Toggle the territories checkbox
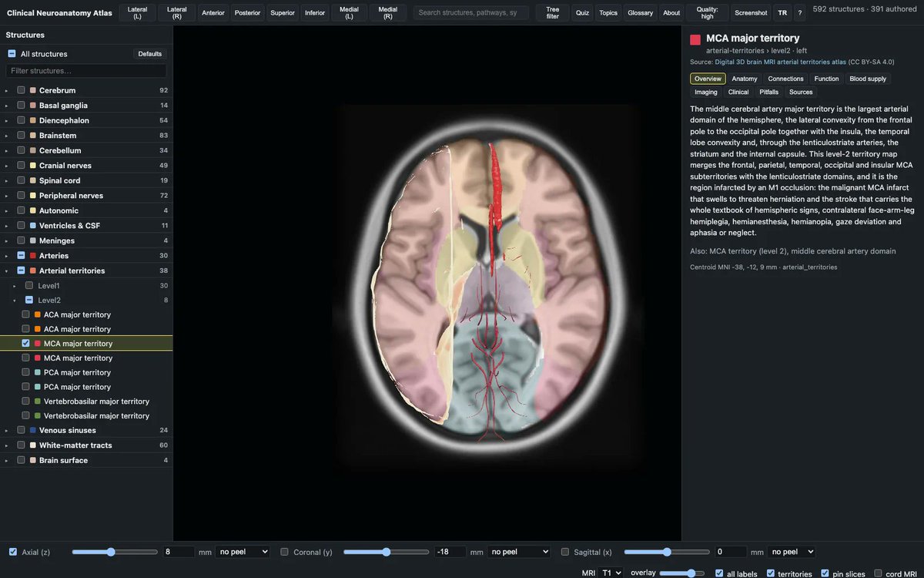Image resolution: width=924 pixels, height=578 pixels. tap(771, 573)
